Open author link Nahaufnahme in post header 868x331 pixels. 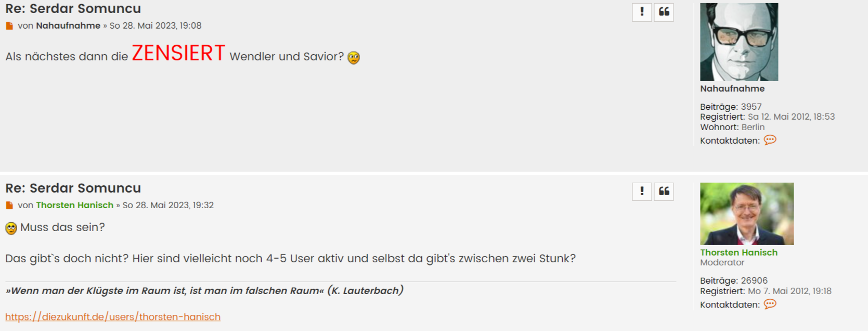click(x=68, y=26)
